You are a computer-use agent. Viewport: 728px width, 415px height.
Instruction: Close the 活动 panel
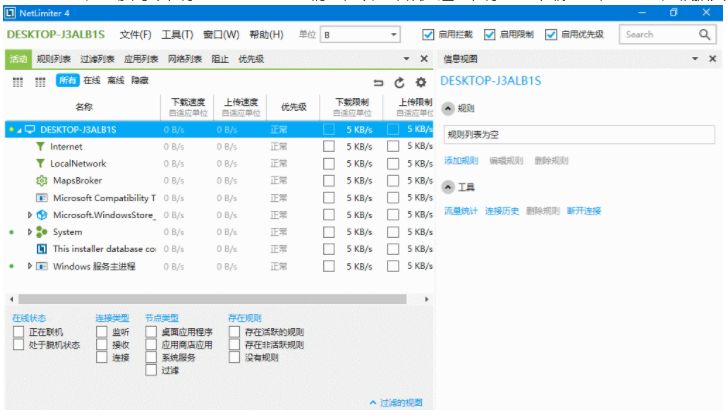pyautogui.click(x=424, y=58)
